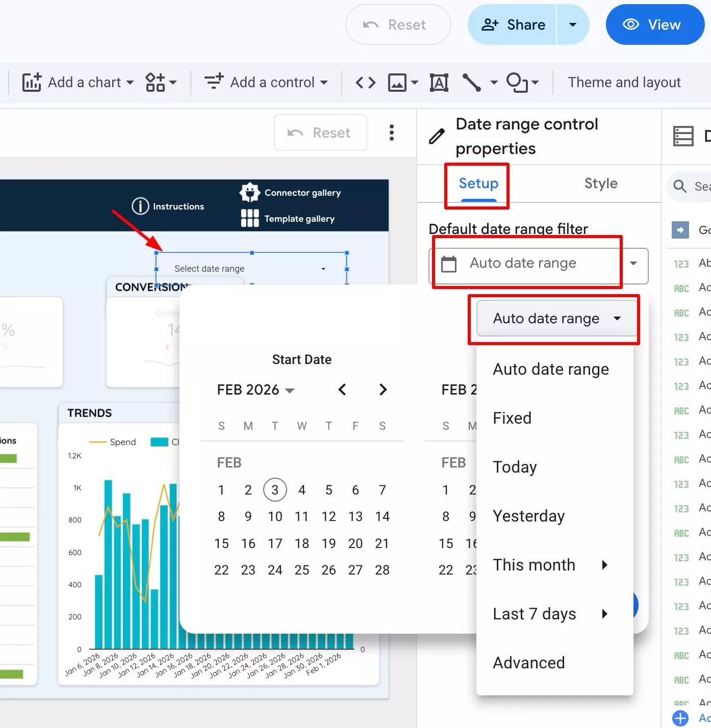Open the Add a chart dropdown
Screen dimensions: 711x728
point(78,83)
